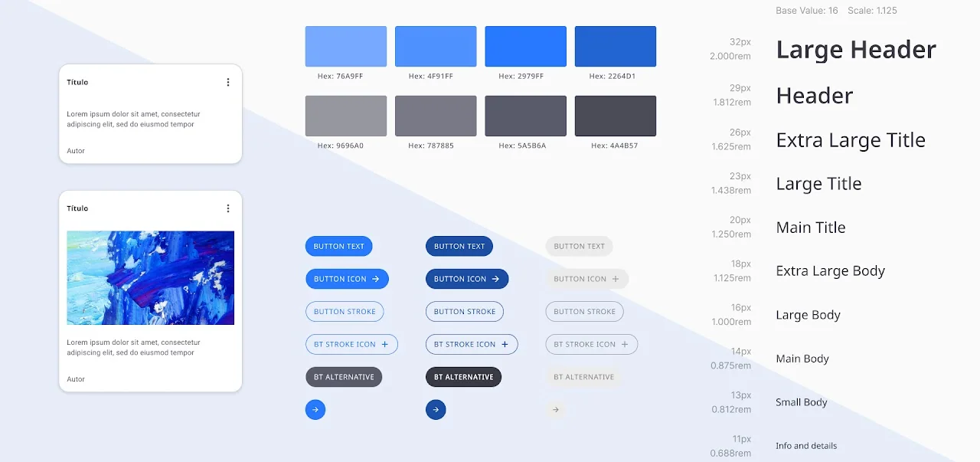The height and width of the screenshot is (462, 980).
Task: Click the gray outlined BUTTON STROKE button
Action: tap(585, 312)
